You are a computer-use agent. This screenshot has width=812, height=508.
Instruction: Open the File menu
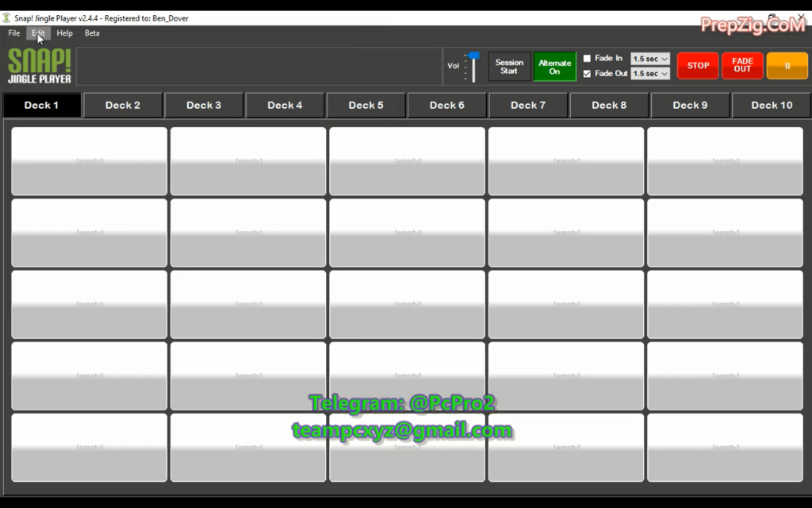[14, 33]
